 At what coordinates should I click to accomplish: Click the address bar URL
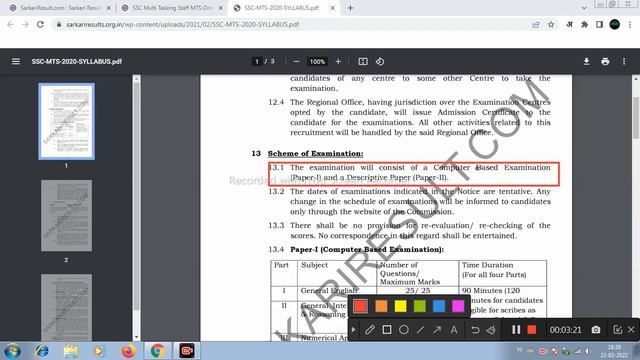(x=182, y=24)
